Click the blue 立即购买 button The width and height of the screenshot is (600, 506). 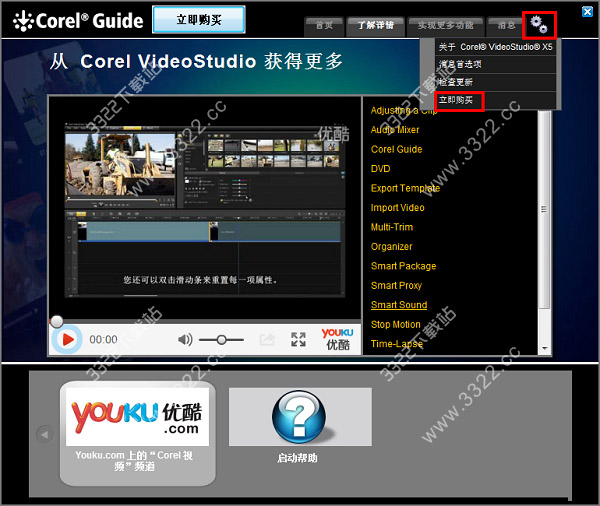tap(199, 20)
